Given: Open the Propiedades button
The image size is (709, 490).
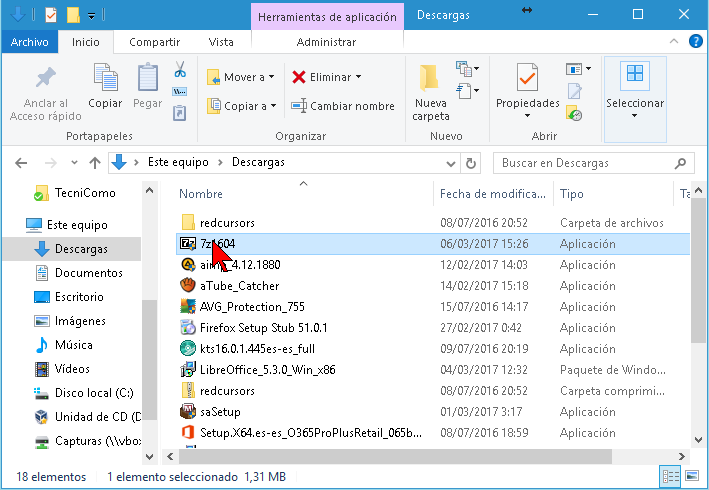Looking at the screenshot, I should tap(527, 90).
